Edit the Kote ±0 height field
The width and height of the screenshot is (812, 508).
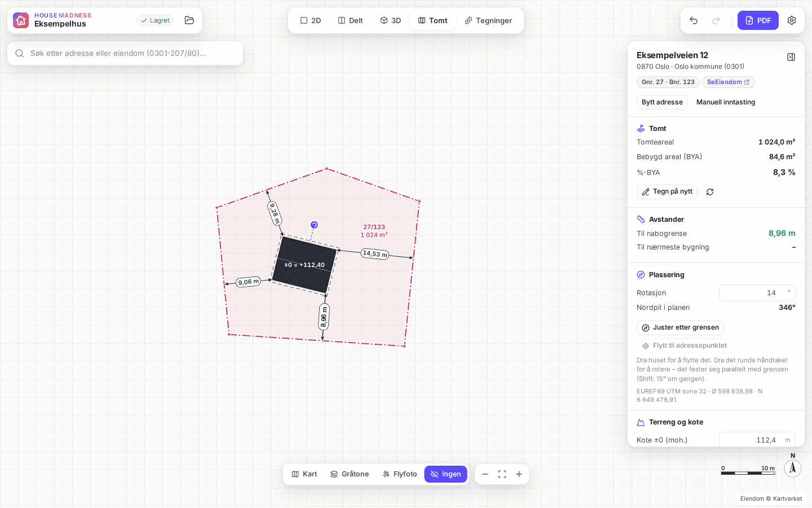point(757,440)
